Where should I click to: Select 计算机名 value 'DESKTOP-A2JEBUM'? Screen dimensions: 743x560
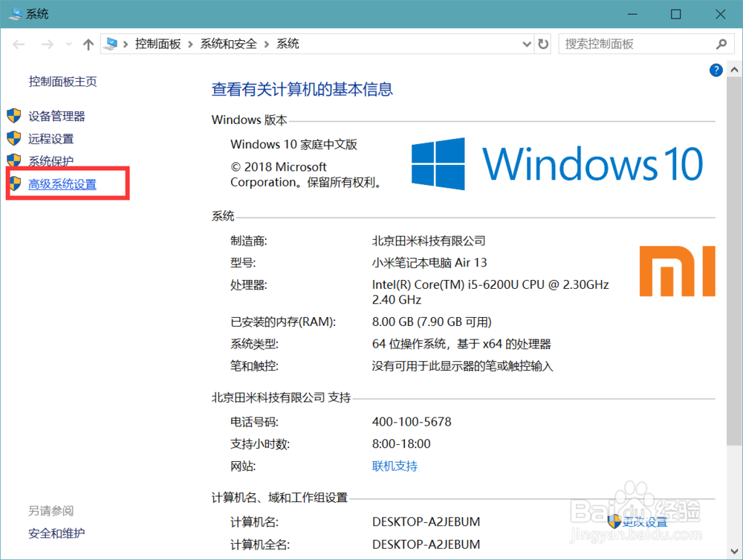click(x=426, y=522)
